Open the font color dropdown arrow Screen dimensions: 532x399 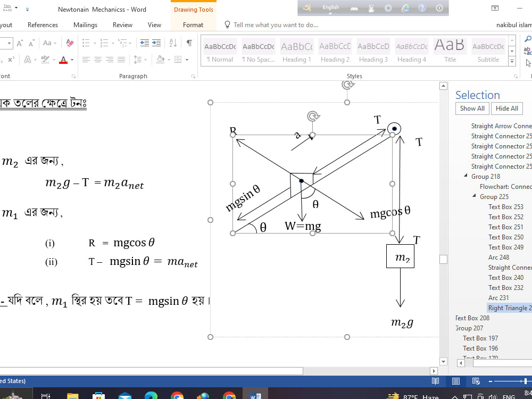(72, 60)
